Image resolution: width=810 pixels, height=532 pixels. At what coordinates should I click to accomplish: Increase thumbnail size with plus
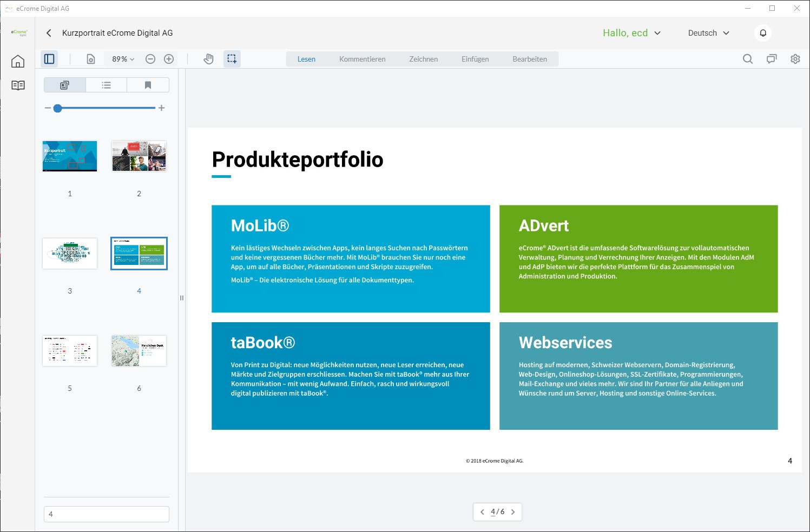[161, 108]
